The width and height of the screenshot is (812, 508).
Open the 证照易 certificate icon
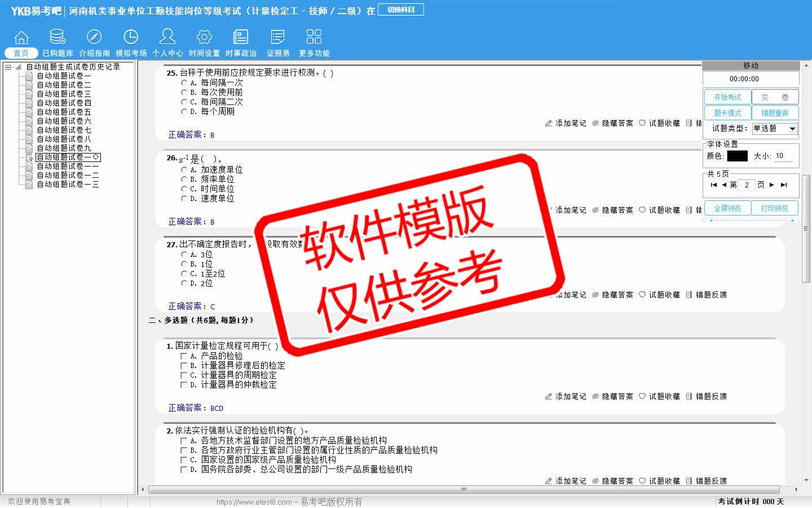pos(277,38)
